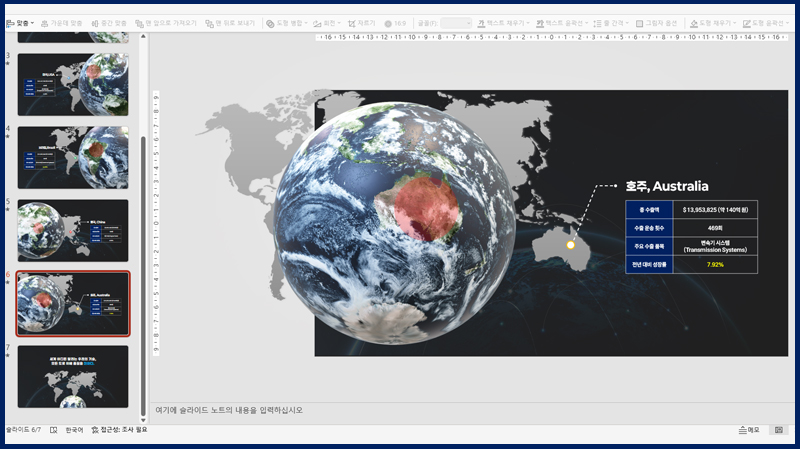Screen dimensions: 800x449
Task: Open the 텍스트 윤곽선 text outline dropdown
Action: 562,23
